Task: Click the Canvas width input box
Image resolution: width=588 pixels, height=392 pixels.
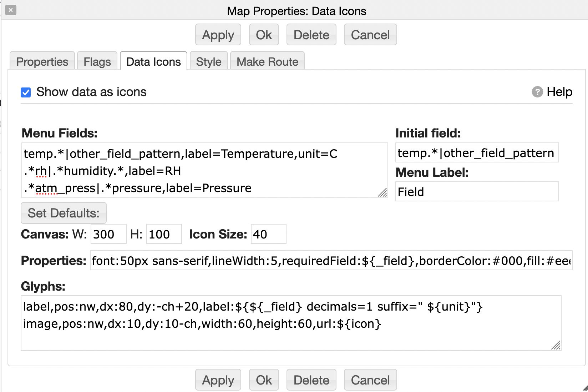Action: click(x=108, y=234)
